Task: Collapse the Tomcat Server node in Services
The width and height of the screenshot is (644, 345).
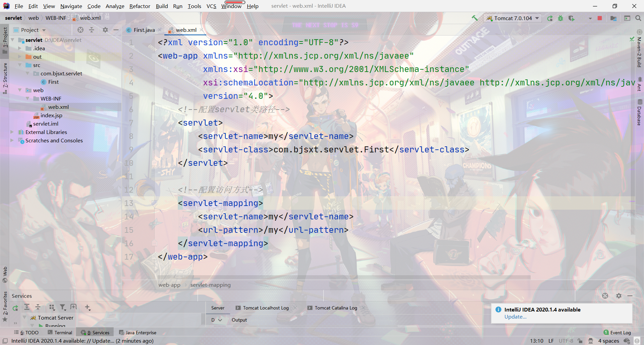Action: pyautogui.click(x=24, y=318)
